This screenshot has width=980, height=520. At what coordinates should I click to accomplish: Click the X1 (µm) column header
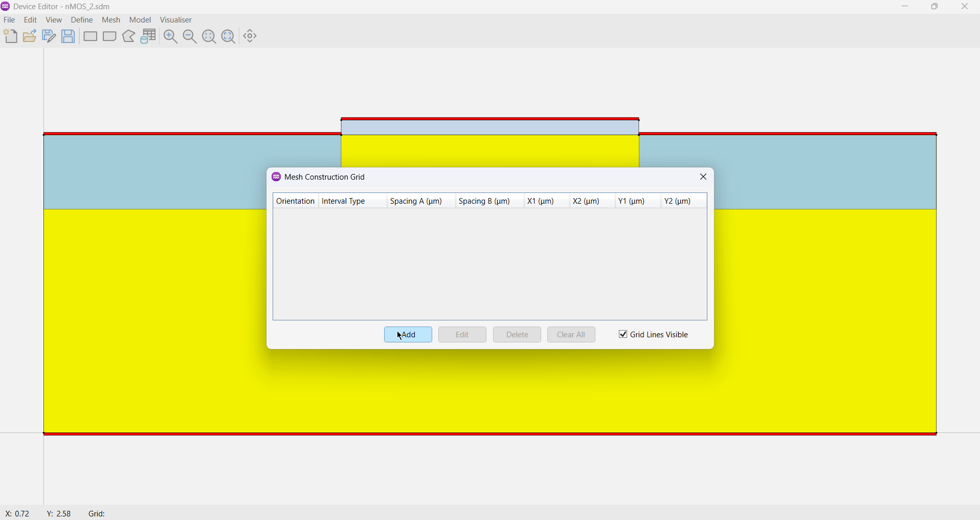pyautogui.click(x=547, y=202)
